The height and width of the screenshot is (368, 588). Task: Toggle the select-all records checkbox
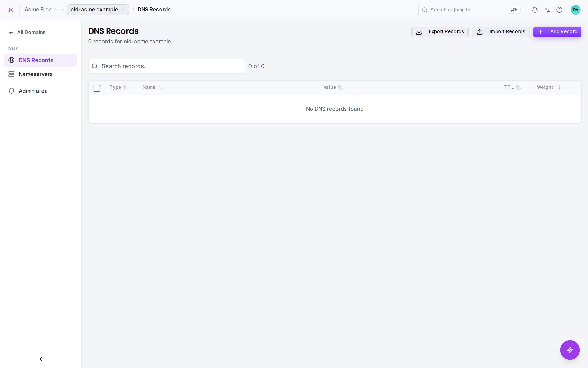pyautogui.click(x=97, y=88)
